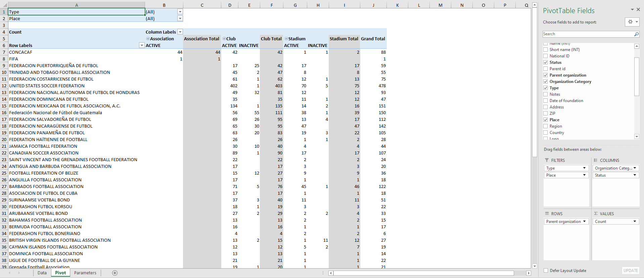The image size is (644, 278).
Task: Open the Type filter dropdown in cell B1
Action: [180, 12]
